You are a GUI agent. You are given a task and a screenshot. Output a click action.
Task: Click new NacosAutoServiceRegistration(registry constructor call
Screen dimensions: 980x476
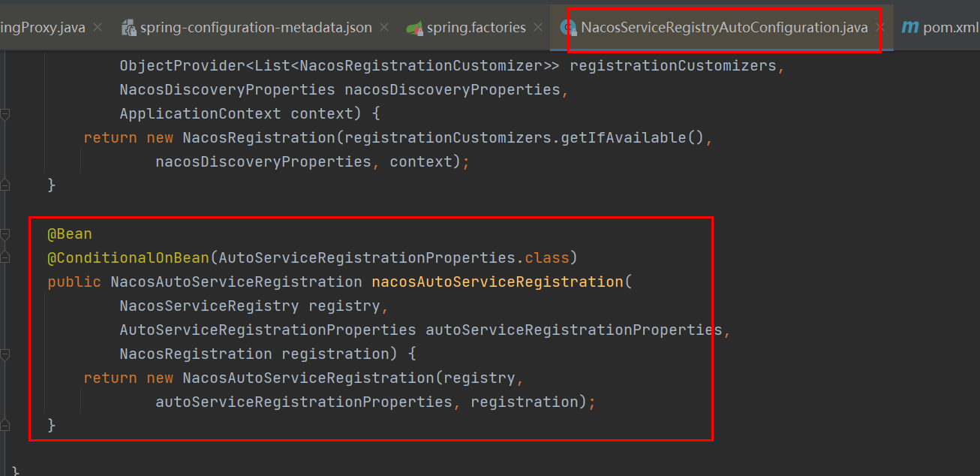(331, 378)
